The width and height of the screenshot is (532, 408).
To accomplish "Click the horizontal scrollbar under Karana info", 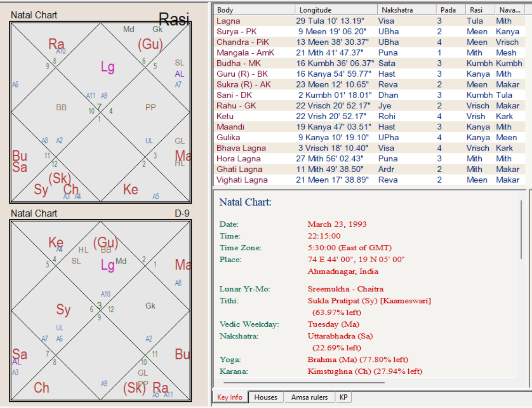I will coord(301,382).
